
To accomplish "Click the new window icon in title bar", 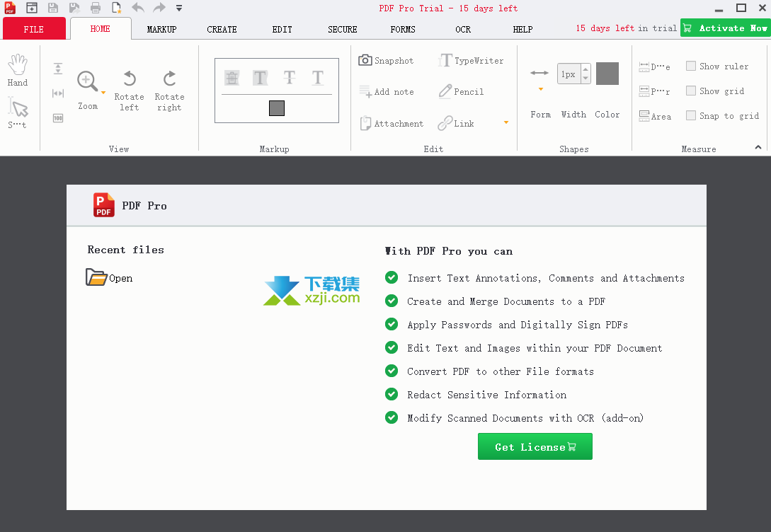I will click(31, 8).
